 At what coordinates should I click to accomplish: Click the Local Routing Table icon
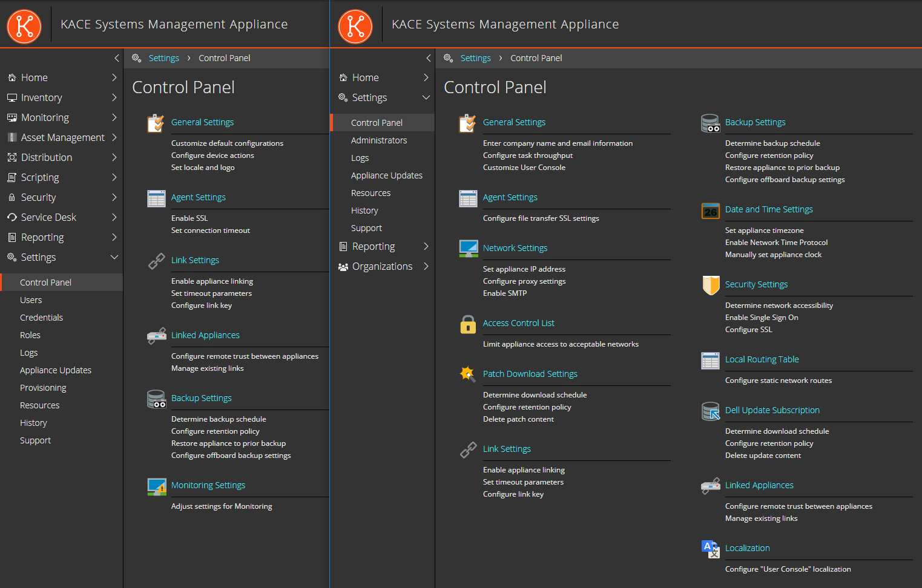pyautogui.click(x=710, y=361)
